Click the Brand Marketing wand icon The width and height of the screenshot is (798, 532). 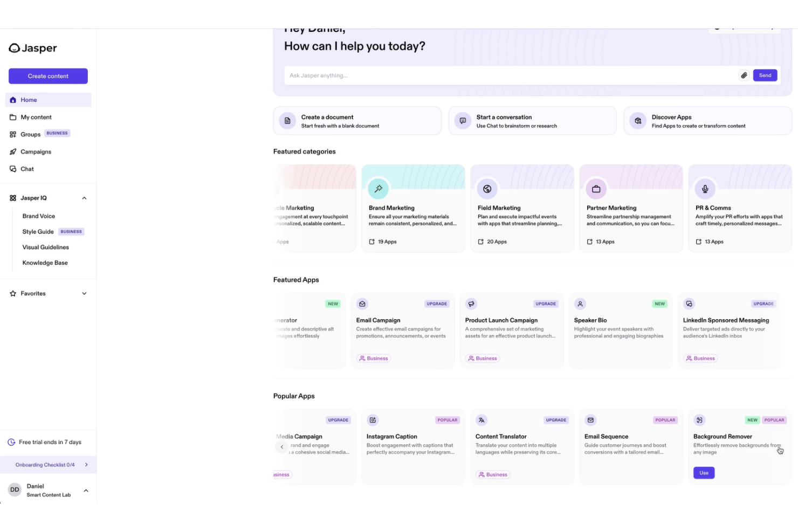(x=379, y=189)
